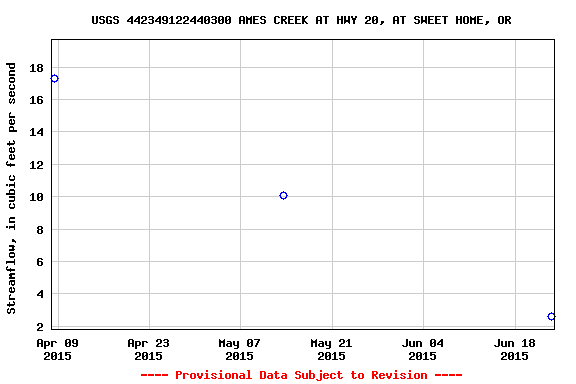Click the y-axis value 10
Image resolution: width=576 pixels, height=384 pixels.
[36, 197]
